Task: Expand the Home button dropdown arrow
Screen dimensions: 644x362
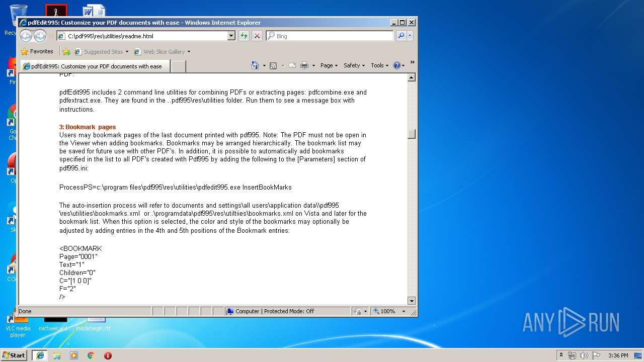Action: 264,65
